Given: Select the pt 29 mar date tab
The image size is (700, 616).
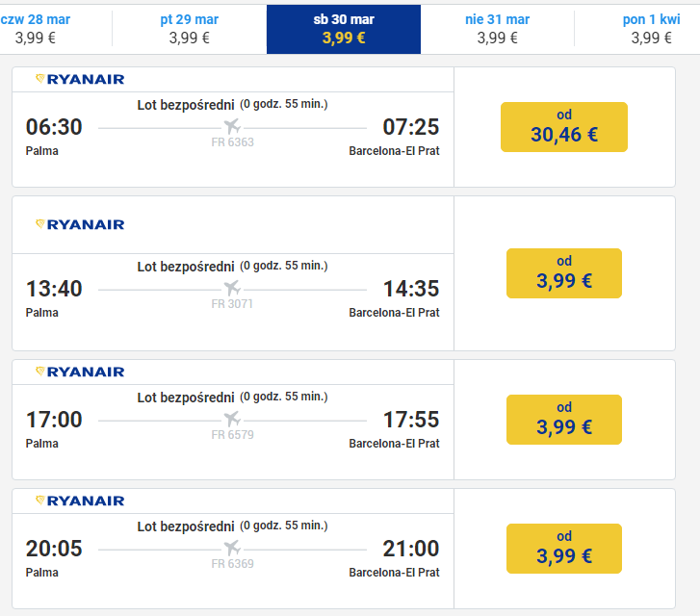Looking at the screenshot, I should (x=190, y=29).
